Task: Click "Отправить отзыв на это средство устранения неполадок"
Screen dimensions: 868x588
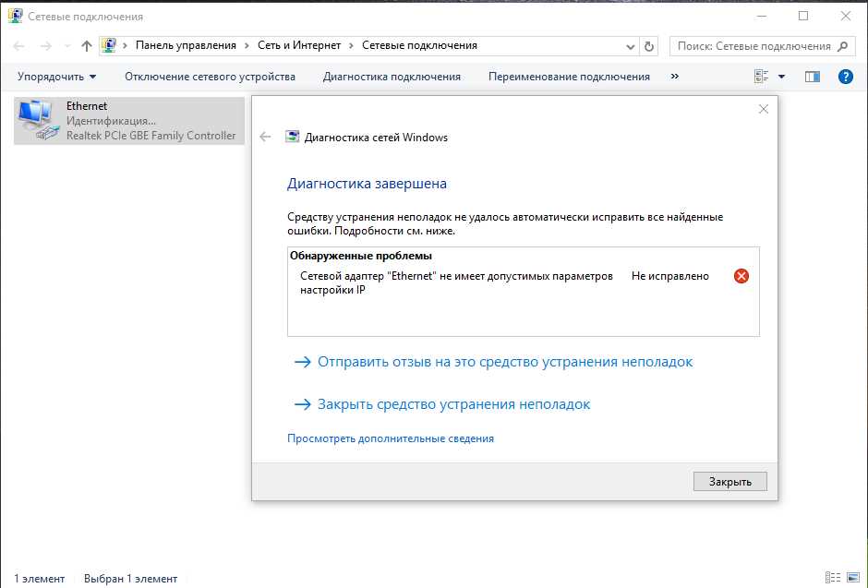Action: pyautogui.click(x=505, y=362)
